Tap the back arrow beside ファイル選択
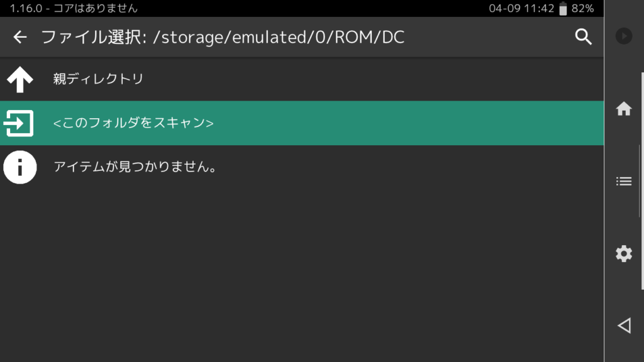Screen dimensions: 644x362 pos(19,37)
